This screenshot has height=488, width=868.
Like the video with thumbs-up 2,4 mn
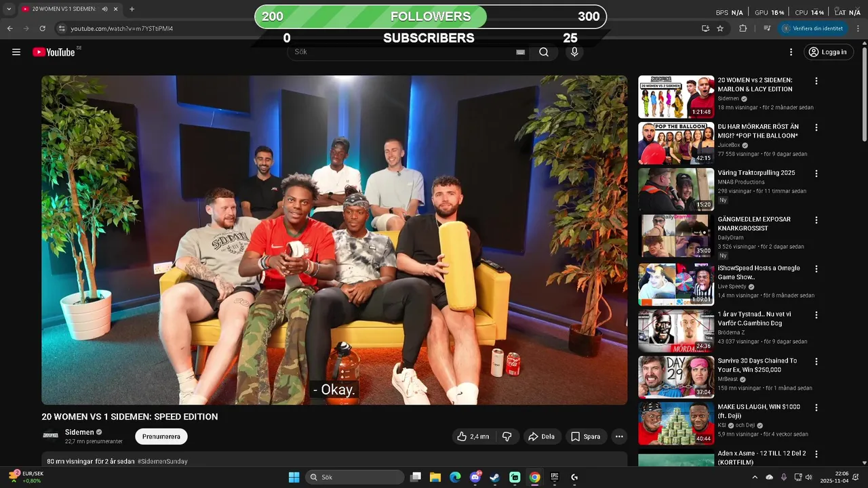coord(473,436)
